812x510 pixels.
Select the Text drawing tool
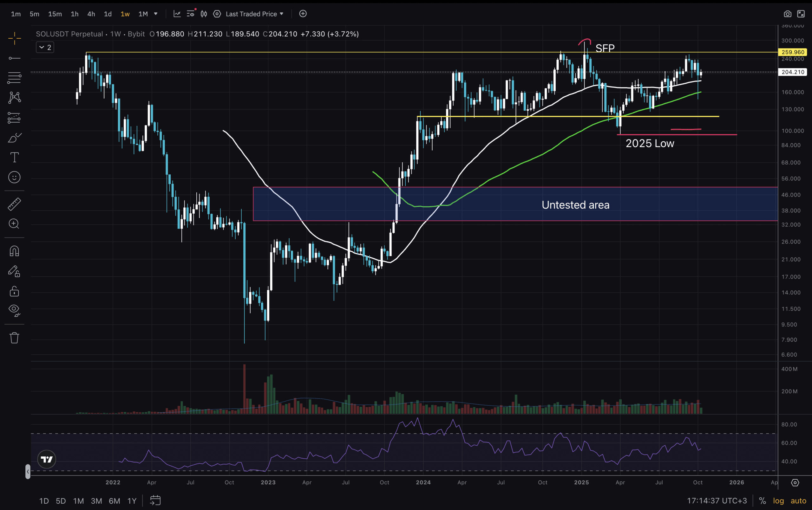tap(14, 158)
